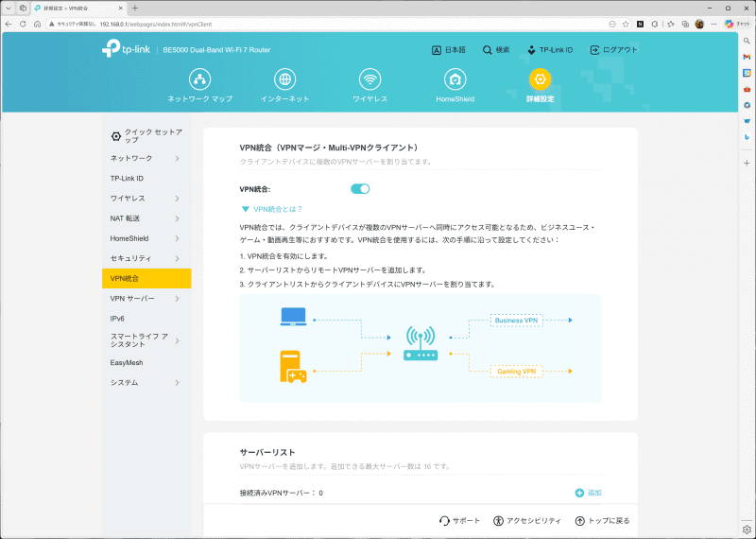
Task: Click the bookmark star icon
Action: pyautogui.click(x=626, y=25)
